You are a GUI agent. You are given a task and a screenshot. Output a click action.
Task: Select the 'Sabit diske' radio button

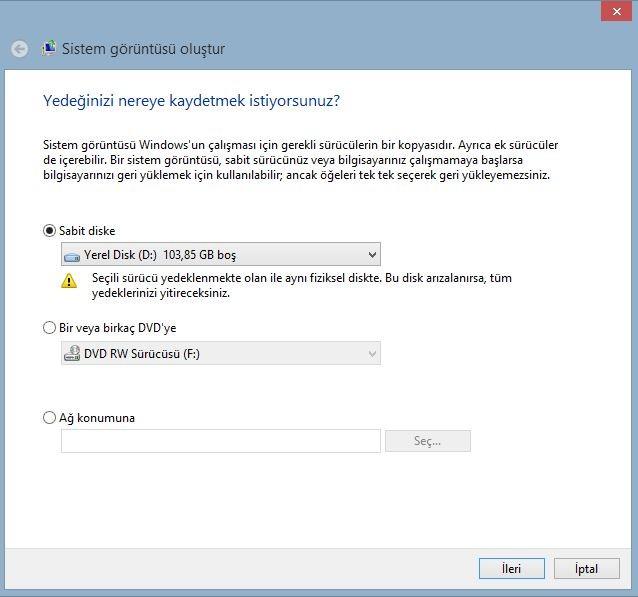tap(49, 231)
